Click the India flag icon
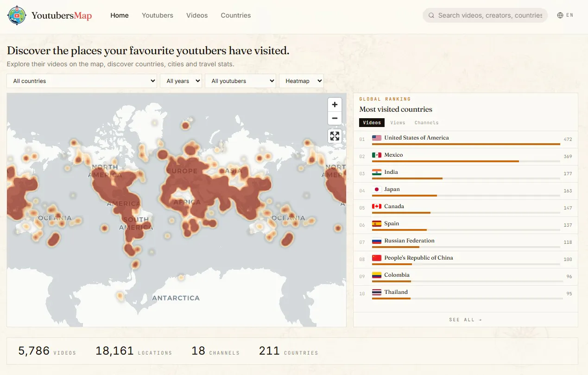588x375 pixels. pos(377,172)
